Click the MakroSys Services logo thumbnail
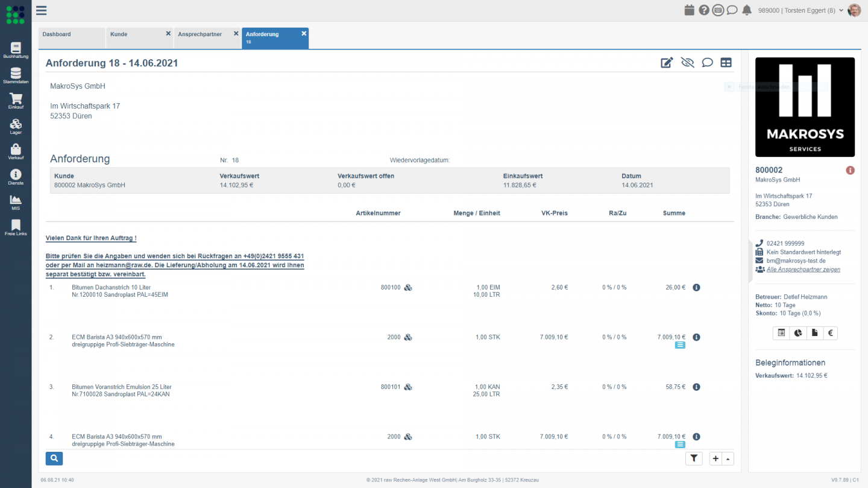The height and width of the screenshot is (488, 868). [805, 107]
